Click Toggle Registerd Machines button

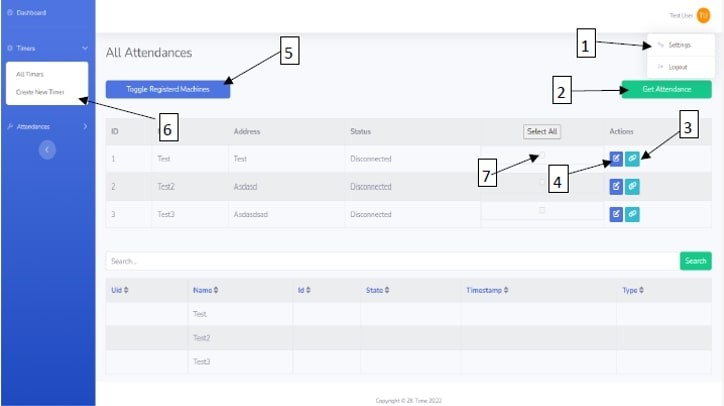[x=168, y=89]
